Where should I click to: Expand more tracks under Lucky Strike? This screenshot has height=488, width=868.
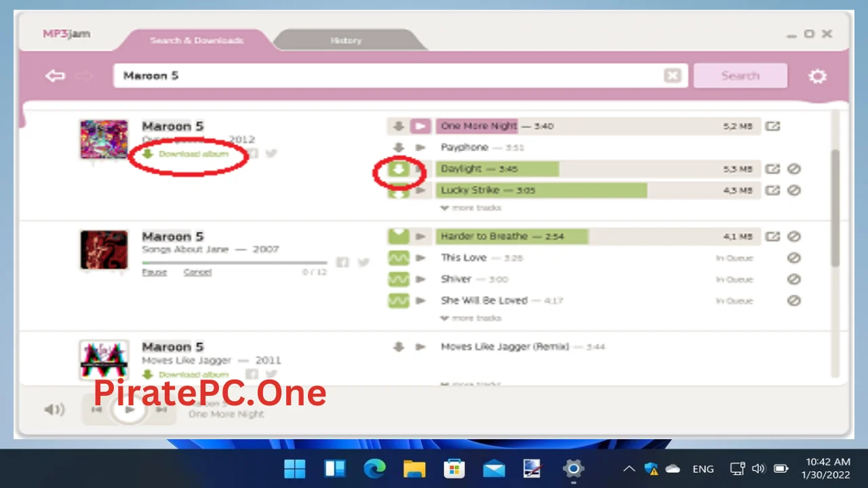click(471, 208)
